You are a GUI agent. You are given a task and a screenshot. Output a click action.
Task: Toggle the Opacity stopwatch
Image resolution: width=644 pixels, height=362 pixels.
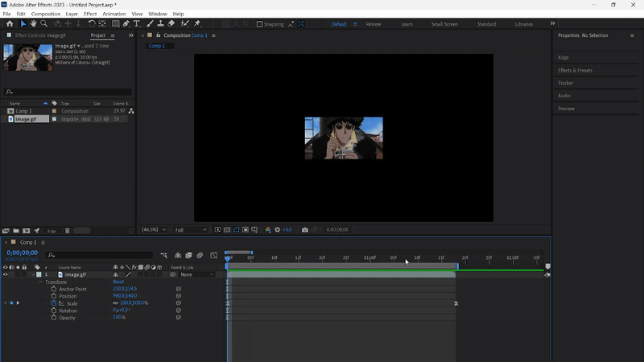(x=54, y=318)
